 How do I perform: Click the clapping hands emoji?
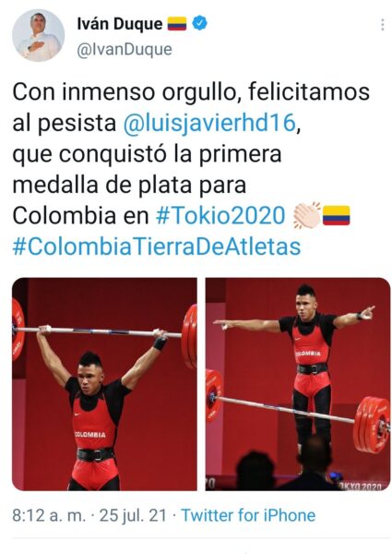coord(306,215)
